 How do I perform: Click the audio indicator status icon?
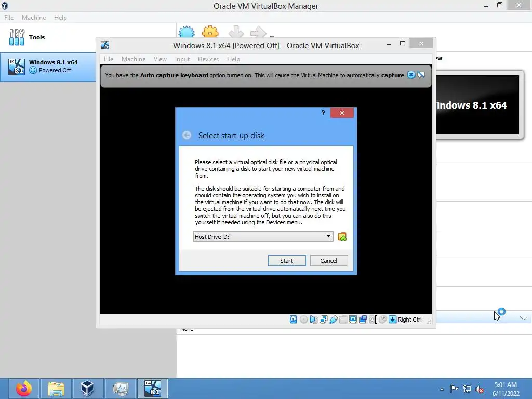pos(313,320)
